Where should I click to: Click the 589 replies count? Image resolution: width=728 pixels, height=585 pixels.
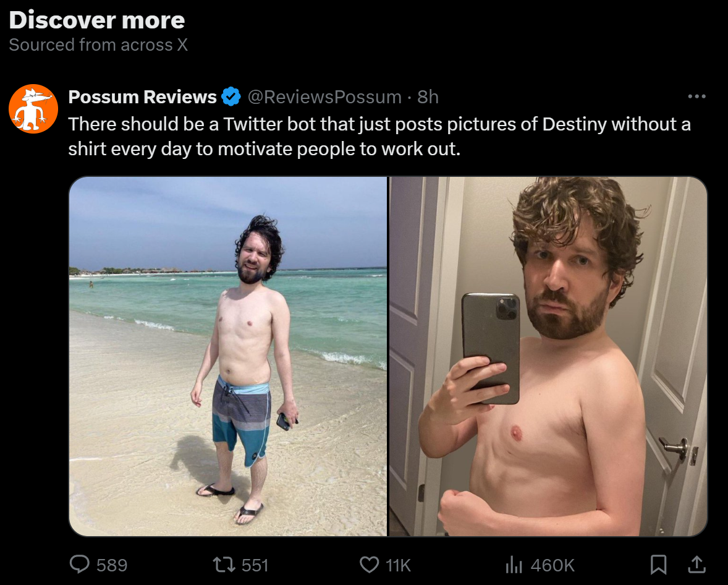(x=112, y=565)
